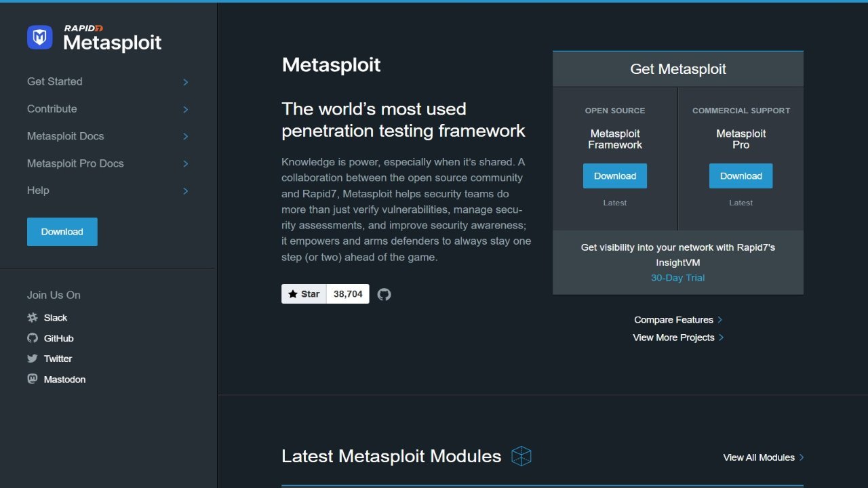
Task: Download Metasploit Pro commercial version
Action: pos(741,176)
